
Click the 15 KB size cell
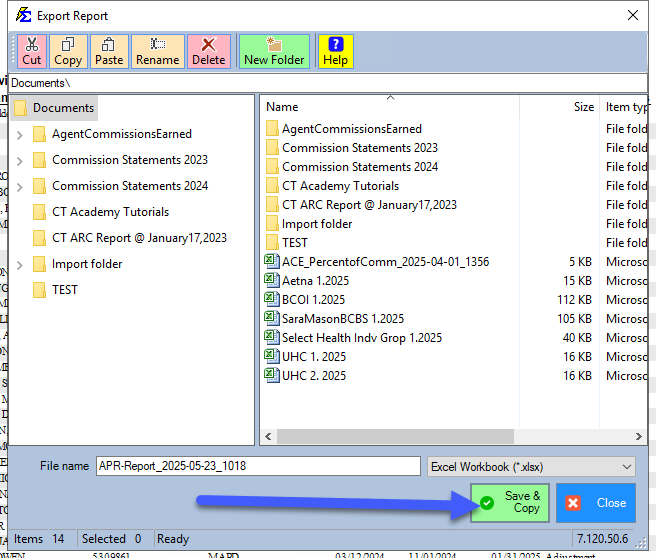point(577,281)
